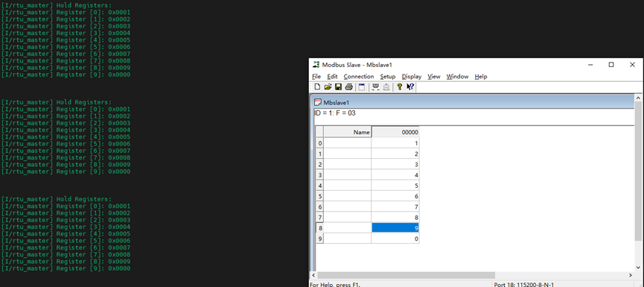Click the horizontal scrollbar thumb
The image size is (644, 287).
click(407, 275)
